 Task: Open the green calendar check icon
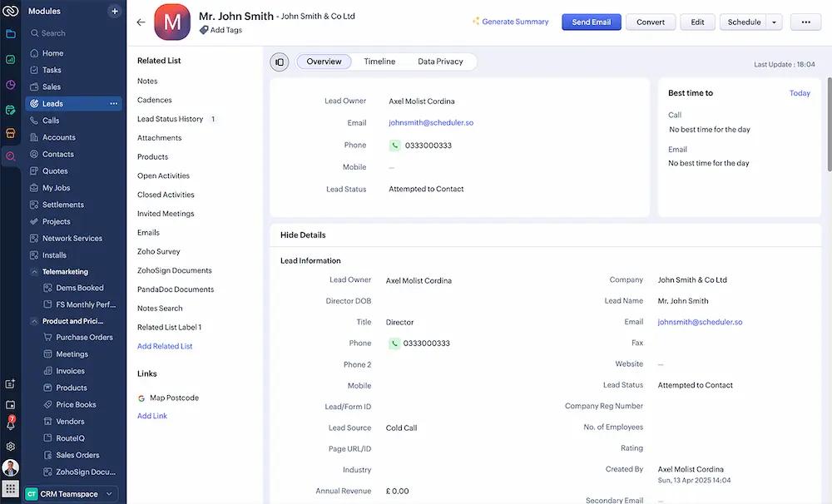(11, 110)
